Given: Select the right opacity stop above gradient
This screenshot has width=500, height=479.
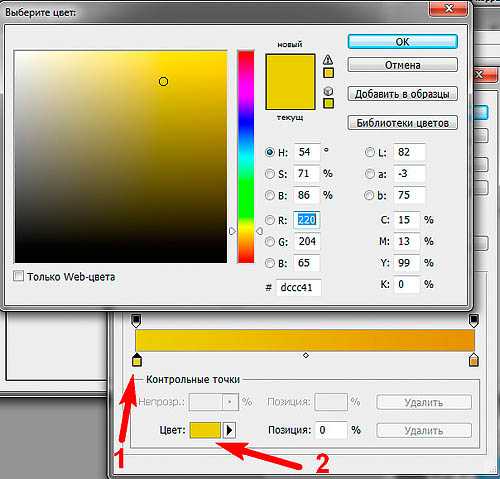Looking at the screenshot, I should [474, 320].
